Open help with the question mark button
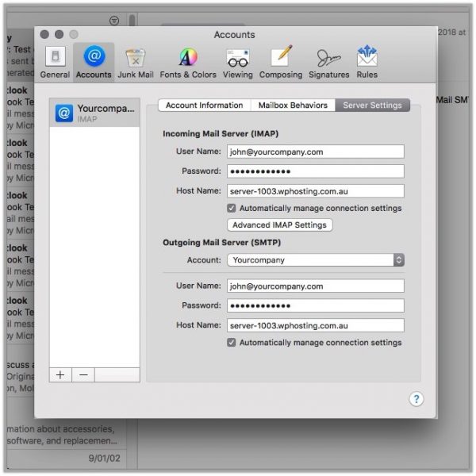The height and width of the screenshot is (476, 476). (x=416, y=398)
